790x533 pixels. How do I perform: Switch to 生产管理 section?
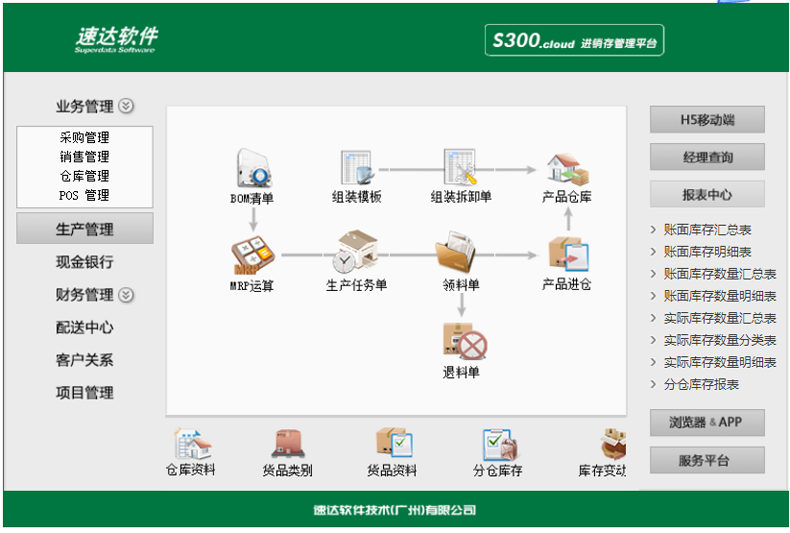pyautogui.click(x=85, y=229)
